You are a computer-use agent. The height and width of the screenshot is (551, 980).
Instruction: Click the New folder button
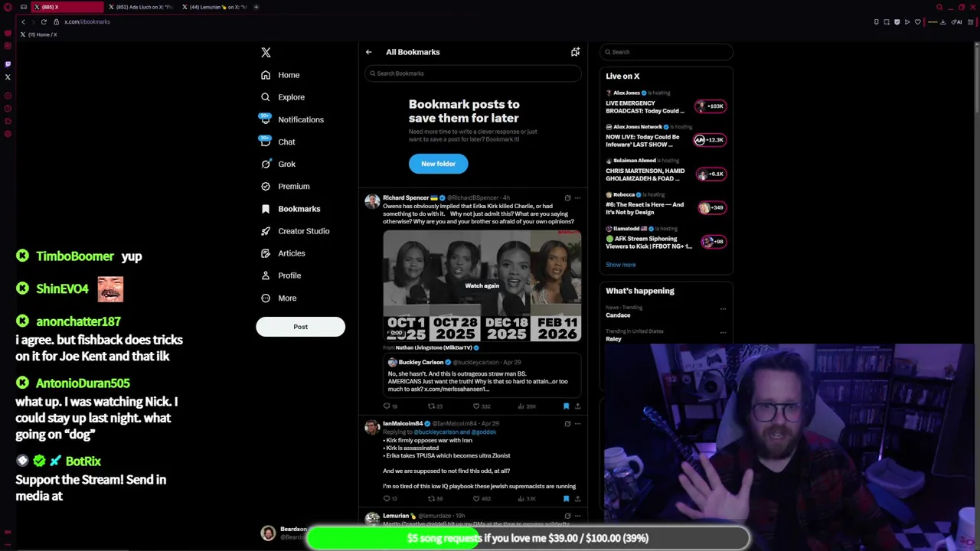coord(438,164)
